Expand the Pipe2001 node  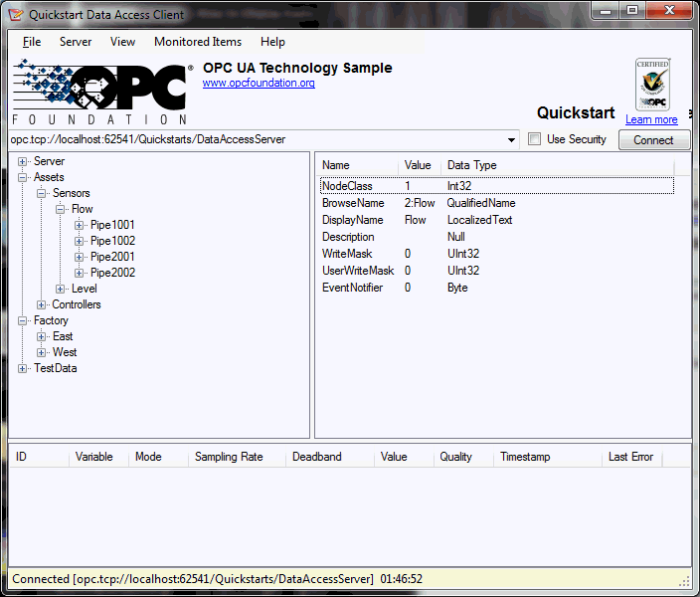(x=79, y=257)
